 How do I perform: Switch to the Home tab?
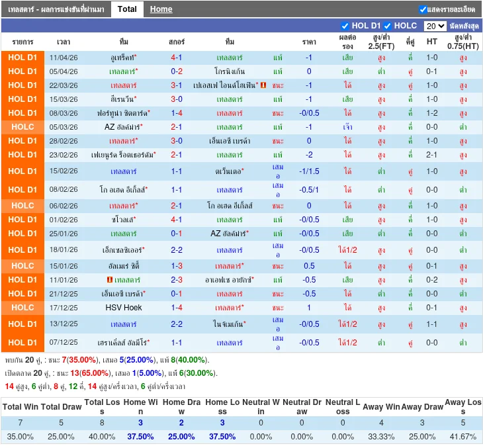pyautogui.click(x=161, y=9)
